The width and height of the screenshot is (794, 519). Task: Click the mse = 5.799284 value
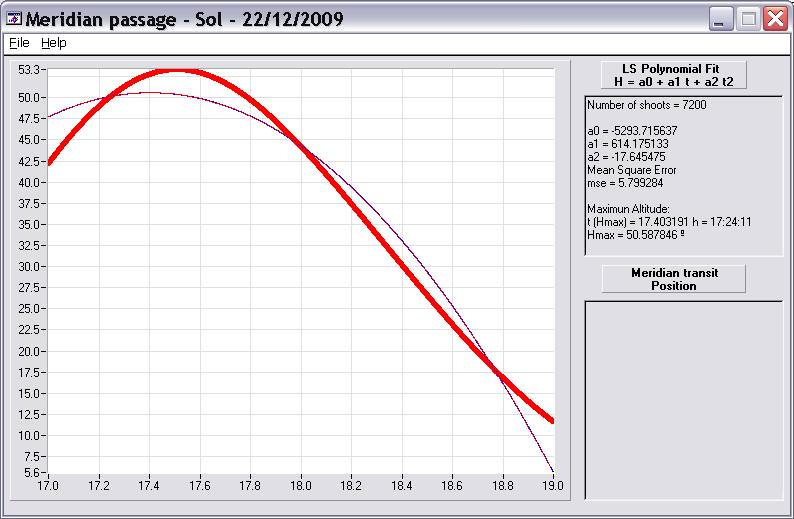pos(623,183)
